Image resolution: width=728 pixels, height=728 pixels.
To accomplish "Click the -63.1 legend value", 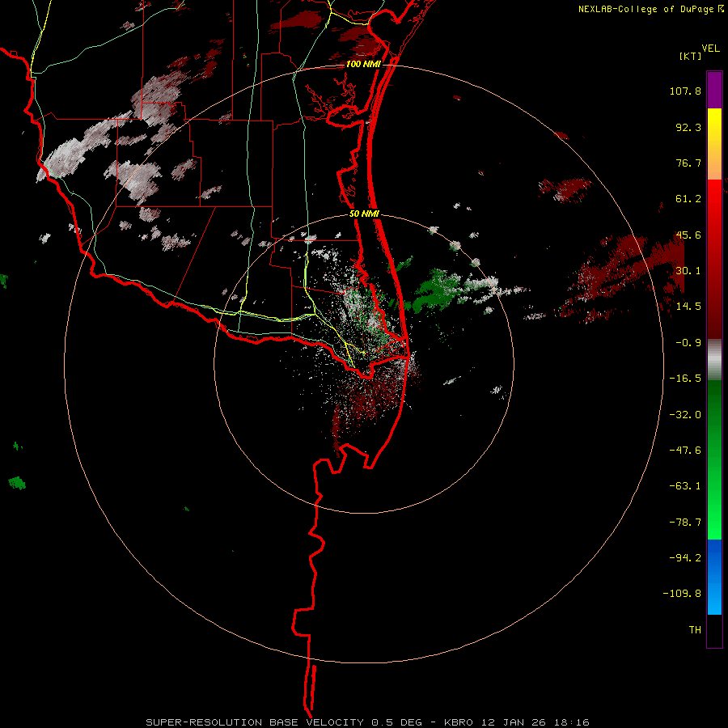I will tap(685, 486).
